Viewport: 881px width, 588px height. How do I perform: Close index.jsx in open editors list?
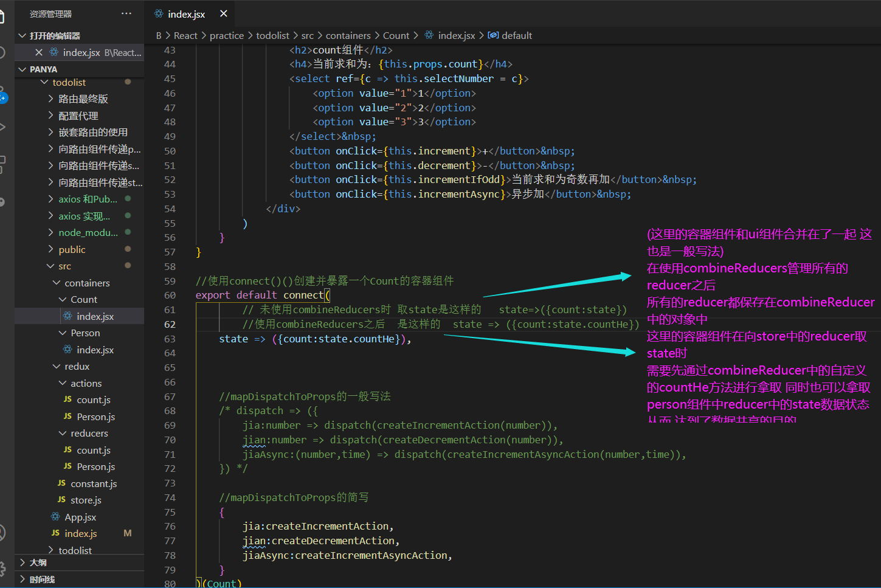coord(39,52)
